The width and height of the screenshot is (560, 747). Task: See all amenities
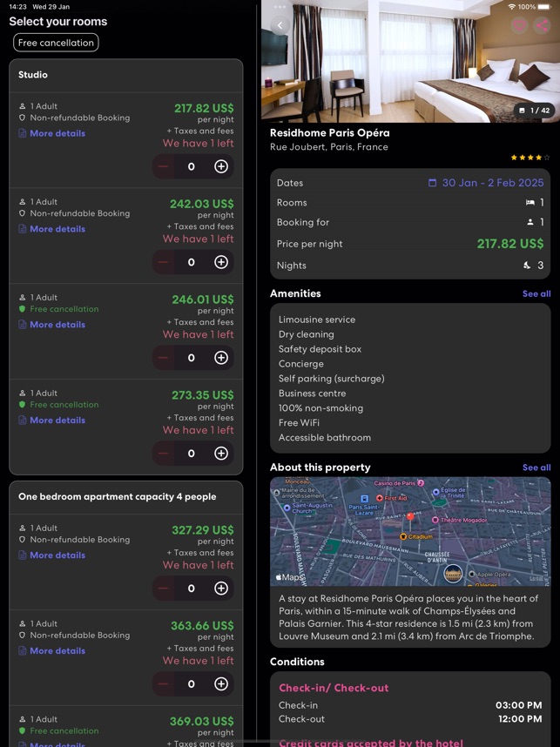click(x=536, y=294)
